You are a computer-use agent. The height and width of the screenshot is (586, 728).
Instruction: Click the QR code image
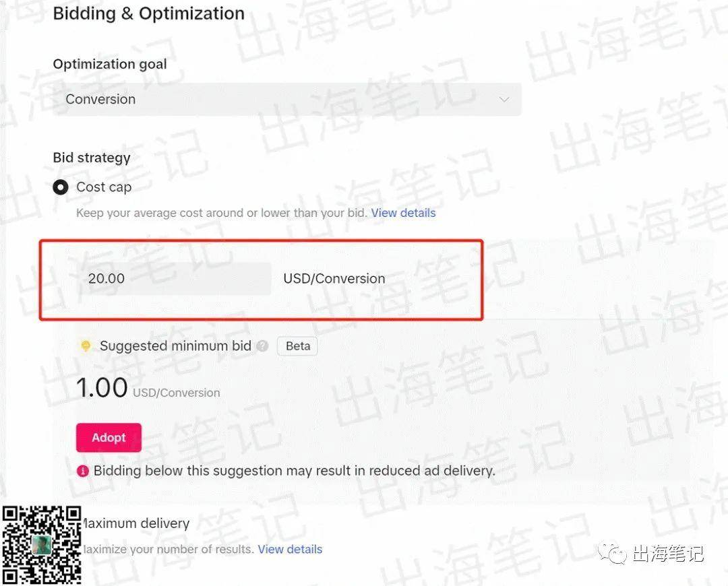(x=42, y=545)
